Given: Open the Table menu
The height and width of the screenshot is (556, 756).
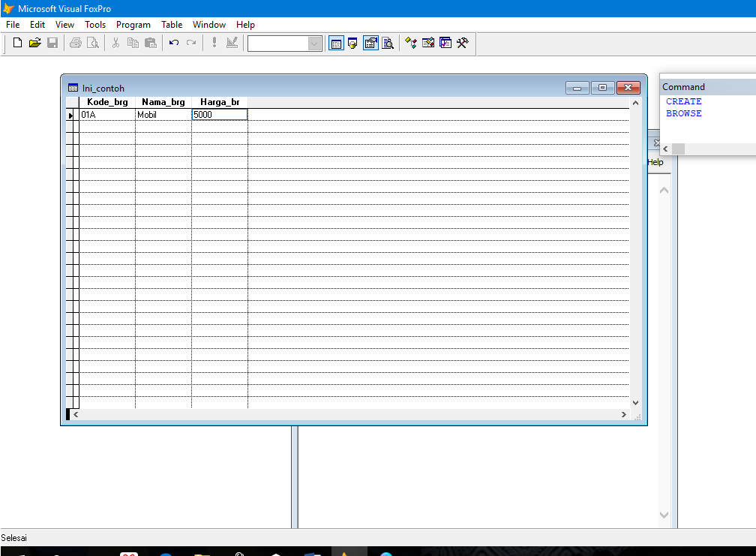Looking at the screenshot, I should pyautogui.click(x=172, y=24).
